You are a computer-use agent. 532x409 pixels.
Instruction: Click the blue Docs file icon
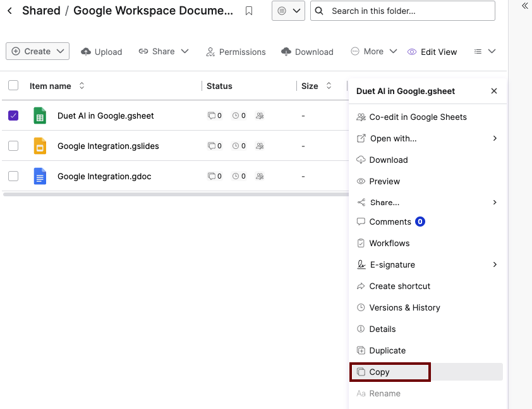pyautogui.click(x=40, y=176)
